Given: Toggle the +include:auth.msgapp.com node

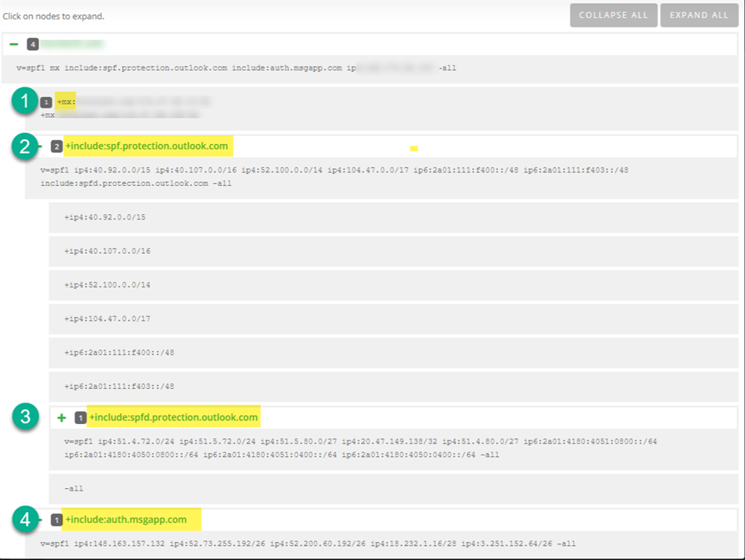Looking at the screenshot, I should point(126,519).
